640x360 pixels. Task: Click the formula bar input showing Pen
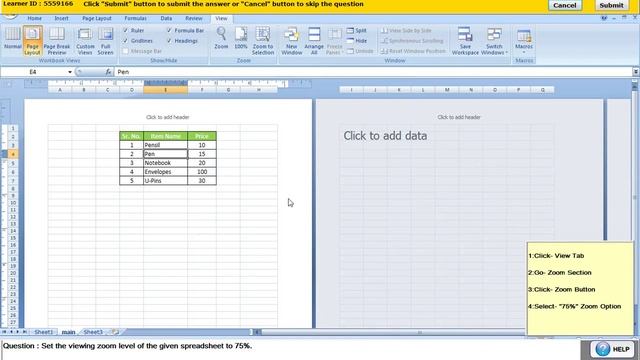click(x=373, y=72)
